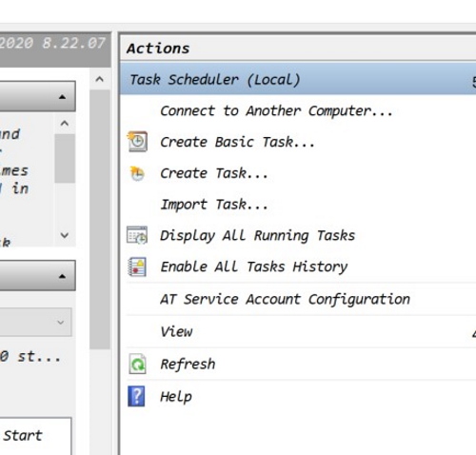Click the Create Basic Task clock icon
The height and width of the screenshot is (455, 476).
pos(137,142)
